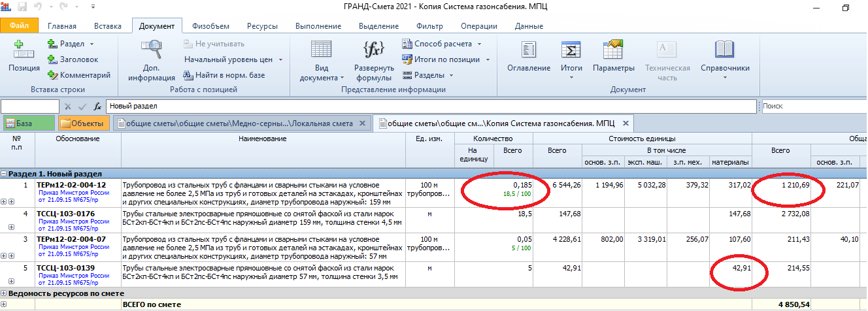Open Начальный уровень цен dropdown

280,59
